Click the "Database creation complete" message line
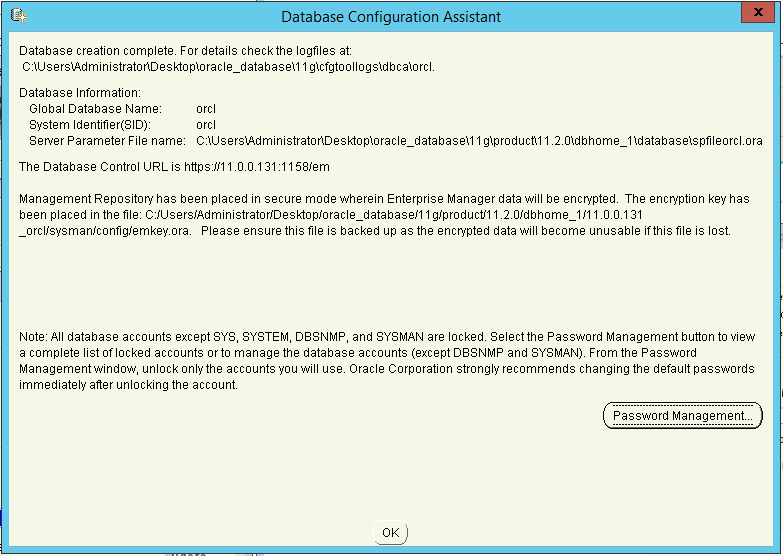 (185, 51)
